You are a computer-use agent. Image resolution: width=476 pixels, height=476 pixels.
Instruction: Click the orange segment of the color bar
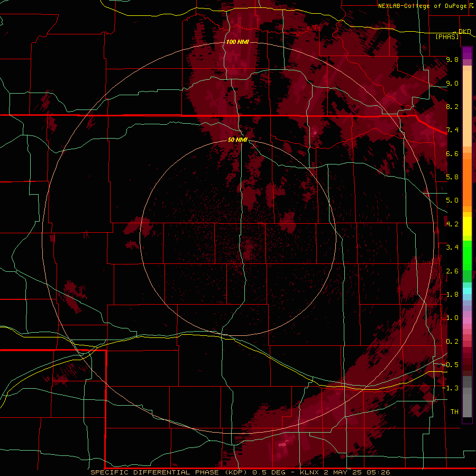point(467,179)
